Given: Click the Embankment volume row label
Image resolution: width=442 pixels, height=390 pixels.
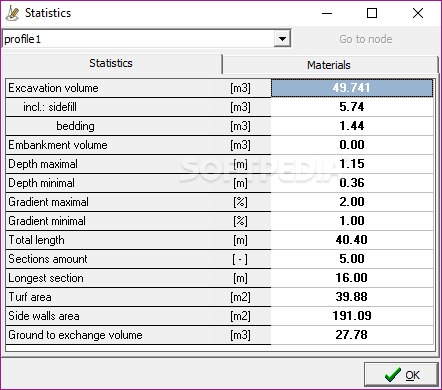Looking at the screenshot, I should 58,145.
